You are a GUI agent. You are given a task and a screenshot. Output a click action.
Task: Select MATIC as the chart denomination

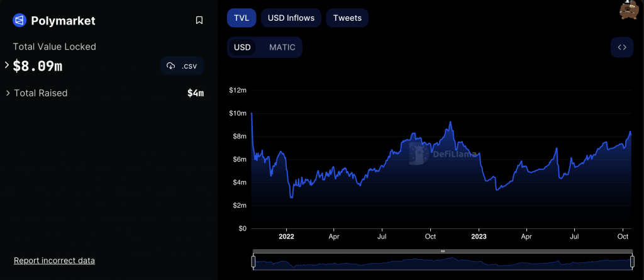coord(282,47)
